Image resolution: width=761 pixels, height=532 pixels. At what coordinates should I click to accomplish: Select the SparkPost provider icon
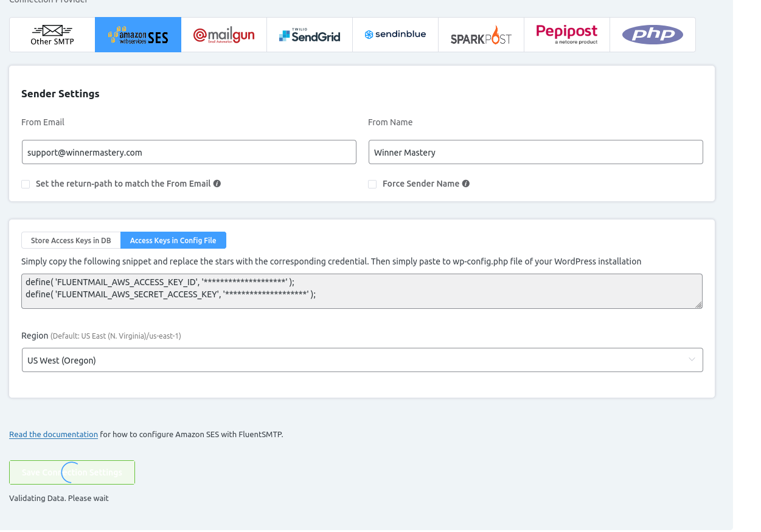pos(481,35)
